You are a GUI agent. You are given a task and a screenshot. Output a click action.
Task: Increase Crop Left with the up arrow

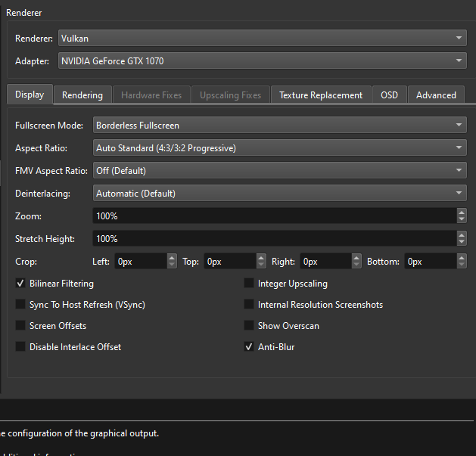point(172,258)
